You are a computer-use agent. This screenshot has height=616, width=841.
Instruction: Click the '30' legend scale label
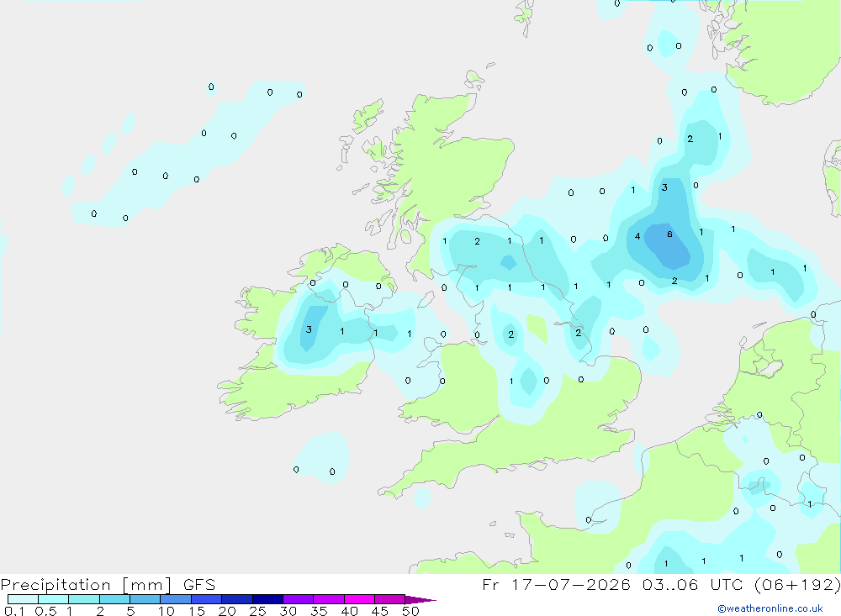288,611
